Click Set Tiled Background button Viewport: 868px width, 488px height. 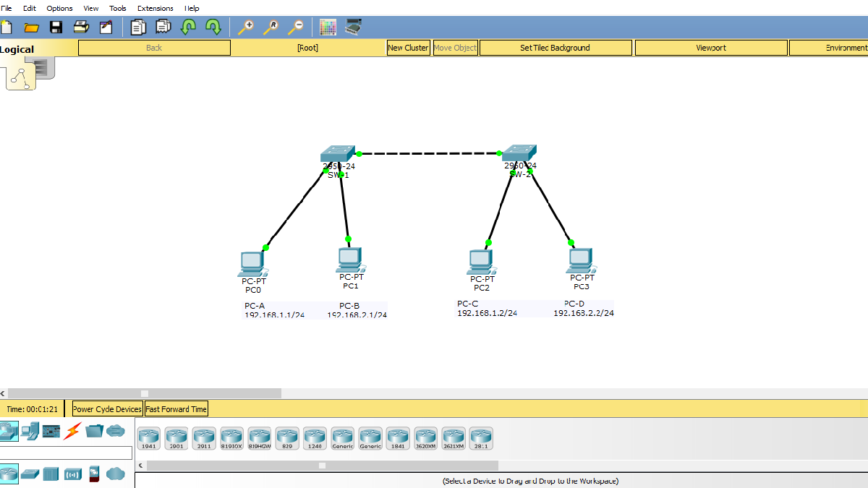click(556, 48)
